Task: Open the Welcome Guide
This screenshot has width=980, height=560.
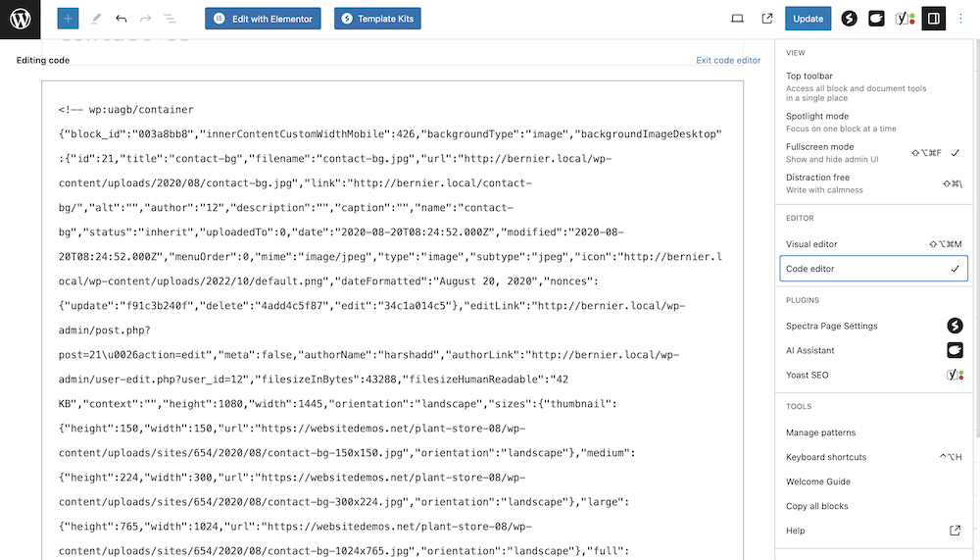Action: 874,482
